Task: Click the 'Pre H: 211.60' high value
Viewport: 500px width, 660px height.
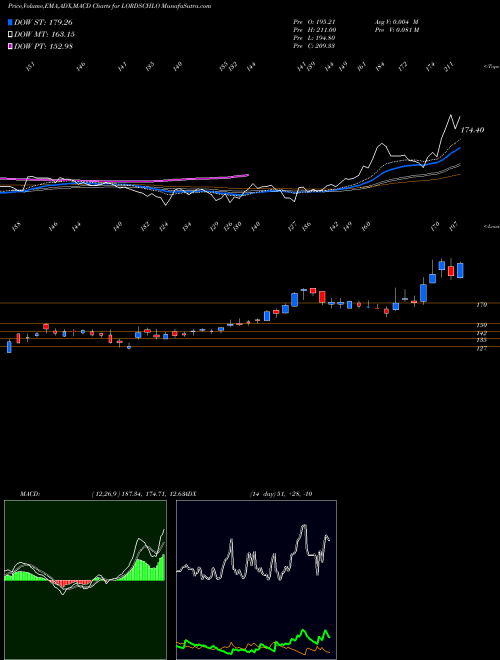Action: pyautogui.click(x=314, y=30)
